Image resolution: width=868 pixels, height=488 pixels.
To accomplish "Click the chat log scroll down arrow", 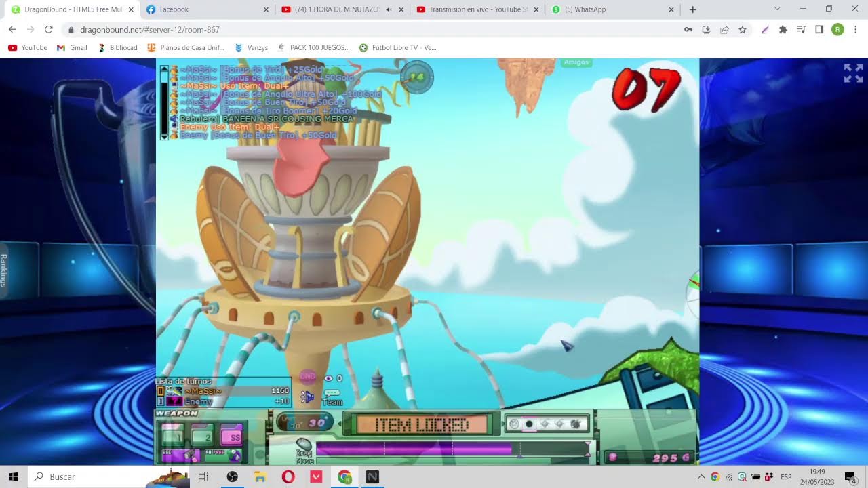I will click(163, 136).
